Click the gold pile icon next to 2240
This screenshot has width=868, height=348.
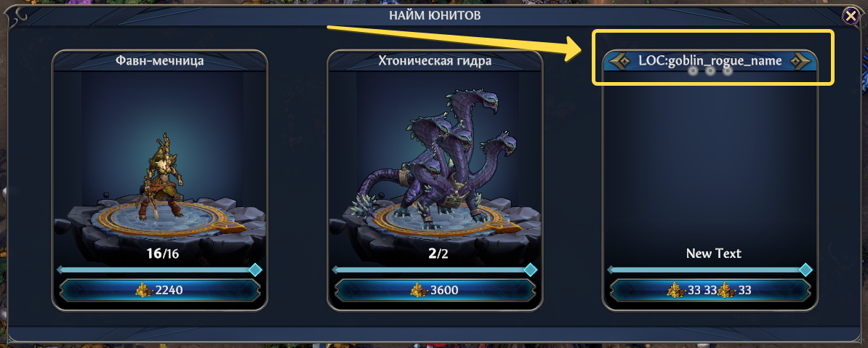pos(145,289)
